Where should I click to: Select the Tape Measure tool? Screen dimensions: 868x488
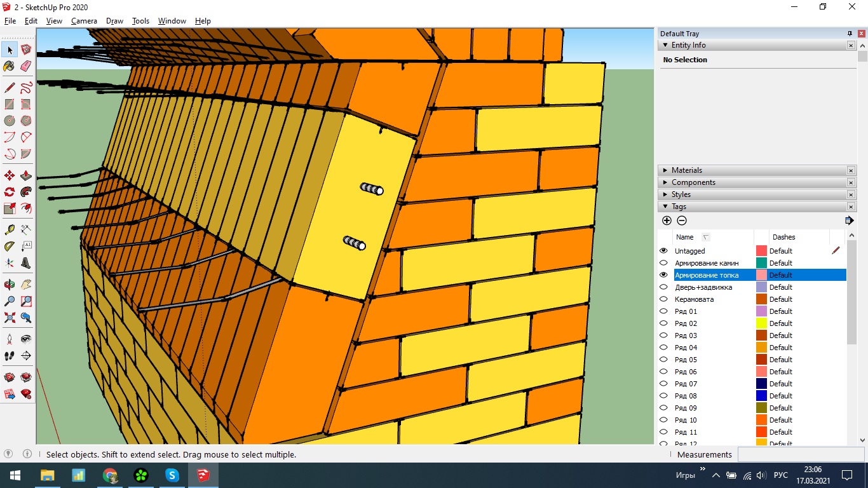pos(10,230)
